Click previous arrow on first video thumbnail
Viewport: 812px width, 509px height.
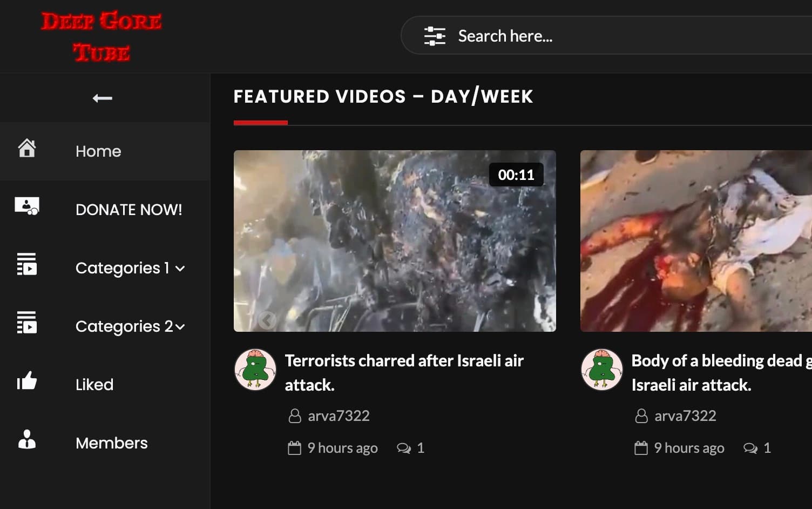267,320
